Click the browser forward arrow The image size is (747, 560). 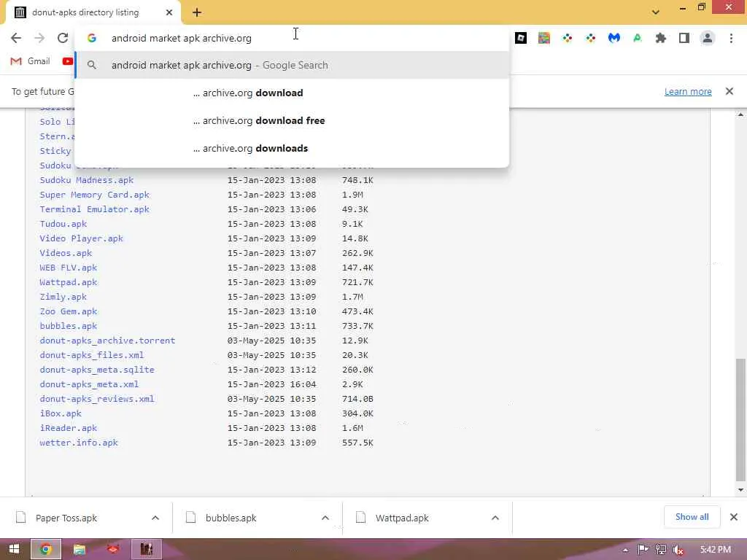tap(39, 38)
